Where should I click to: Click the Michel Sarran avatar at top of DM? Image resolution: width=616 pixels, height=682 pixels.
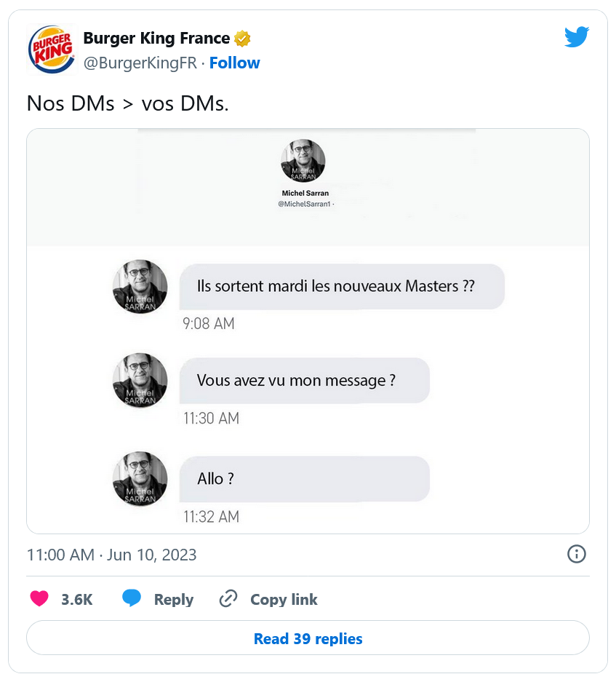pyautogui.click(x=303, y=161)
